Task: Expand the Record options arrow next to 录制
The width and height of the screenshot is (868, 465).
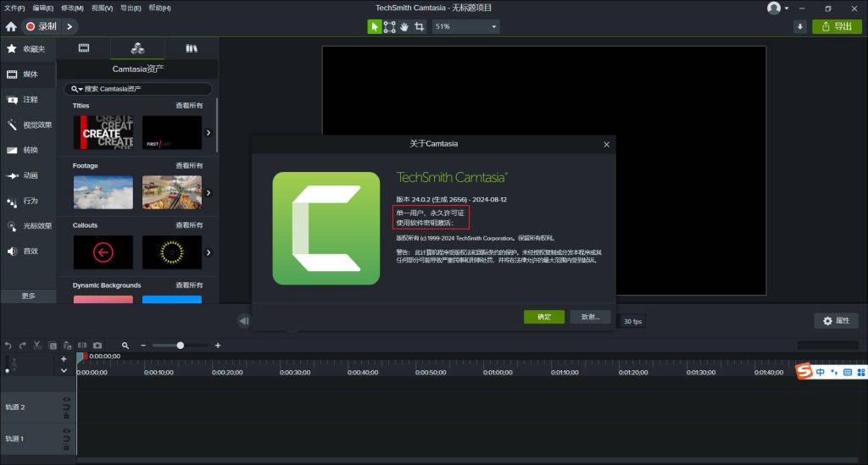Action: coord(70,26)
